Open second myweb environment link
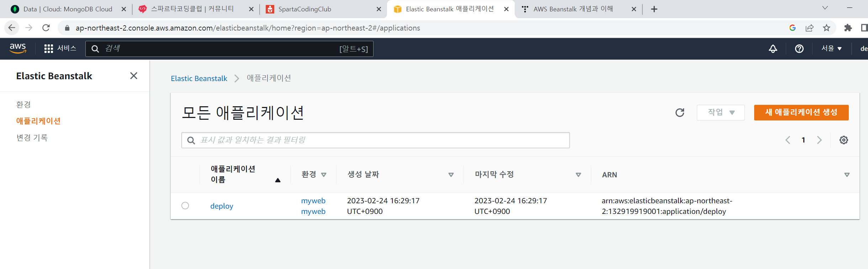Screen dimensions: 868x269 pos(313,211)
